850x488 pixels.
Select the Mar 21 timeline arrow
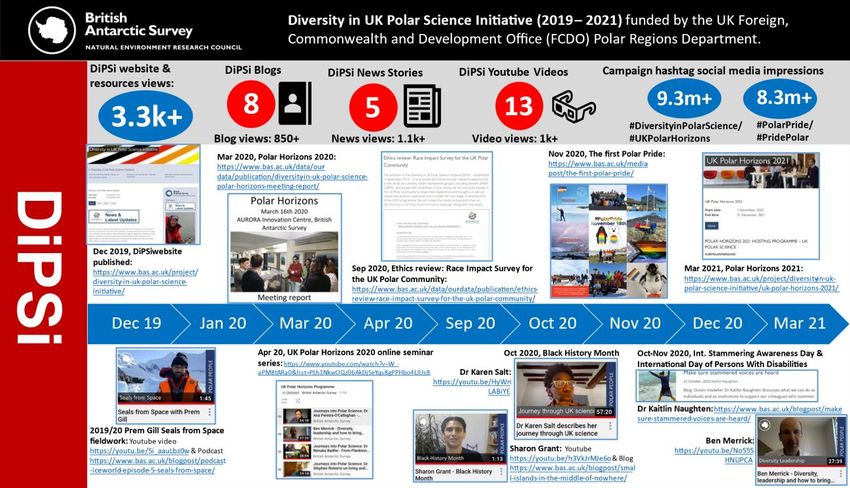(x=801, y=324)
